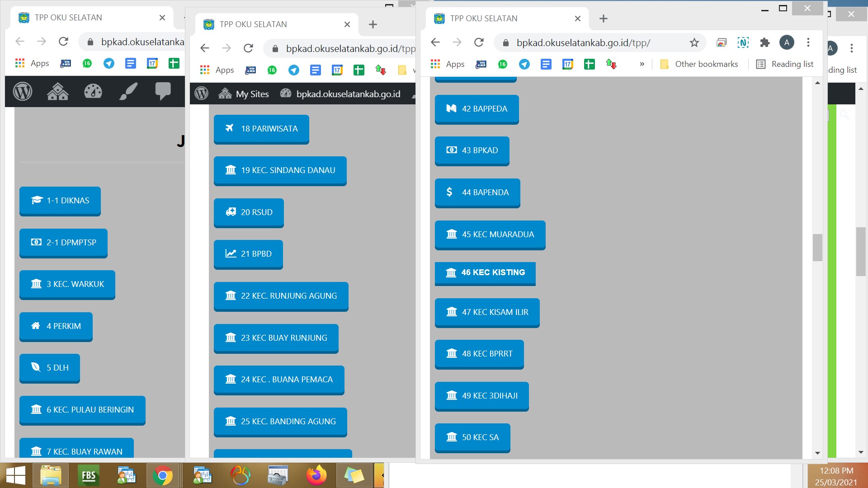Screen dimensions: 868x488
Task: Open Firefox from the taskbar
Action: 316,475
